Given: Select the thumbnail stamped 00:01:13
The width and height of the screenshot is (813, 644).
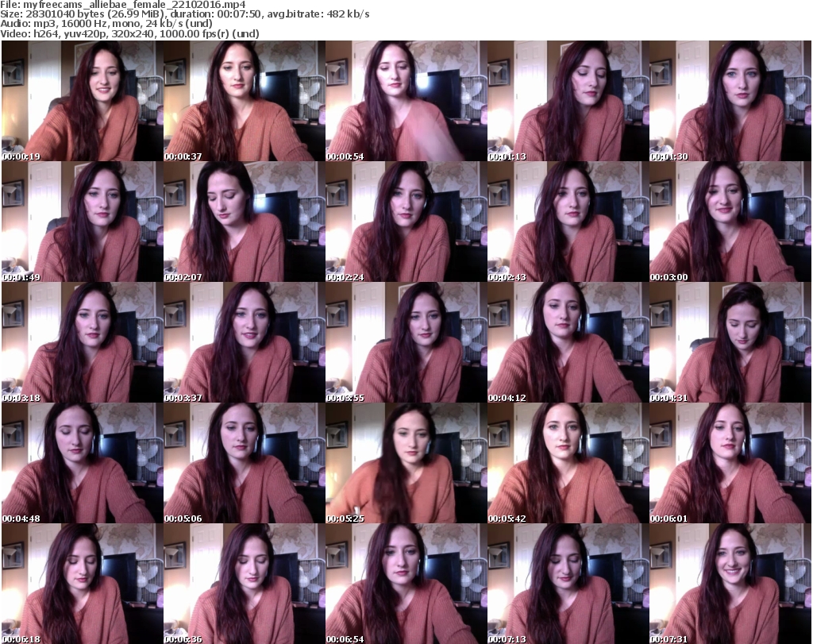Looking at the screenshot, I should [568, 101].
